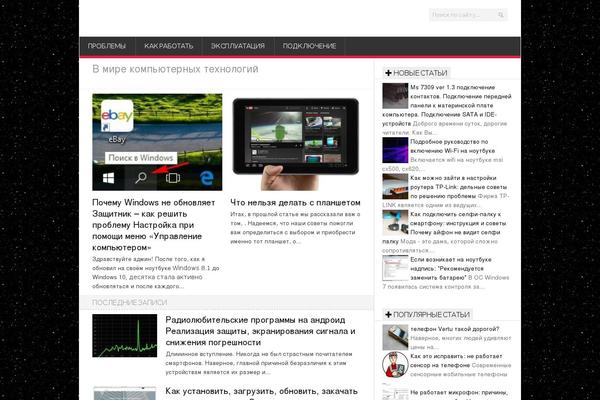This screenshot has height=400, width=600.
Task: Click the ПОПУЛЯРНЫЕ СТАТЬИ heading
Action: pos(431,315)
